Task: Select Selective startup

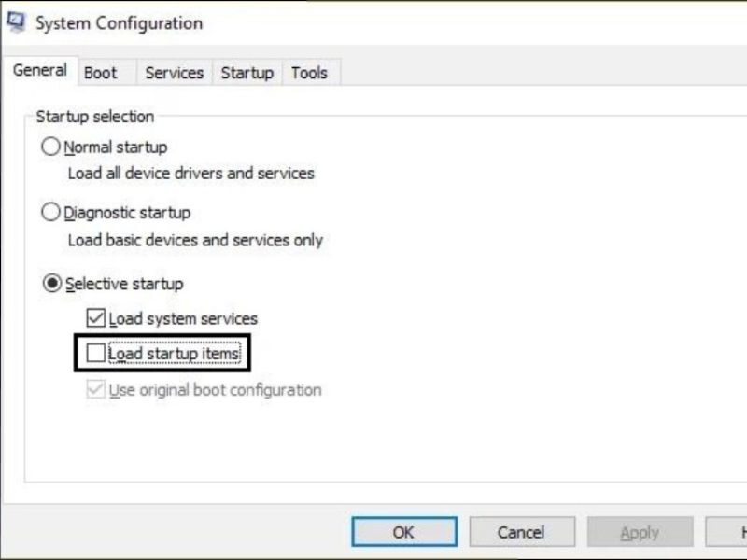Action: (53, 284)
